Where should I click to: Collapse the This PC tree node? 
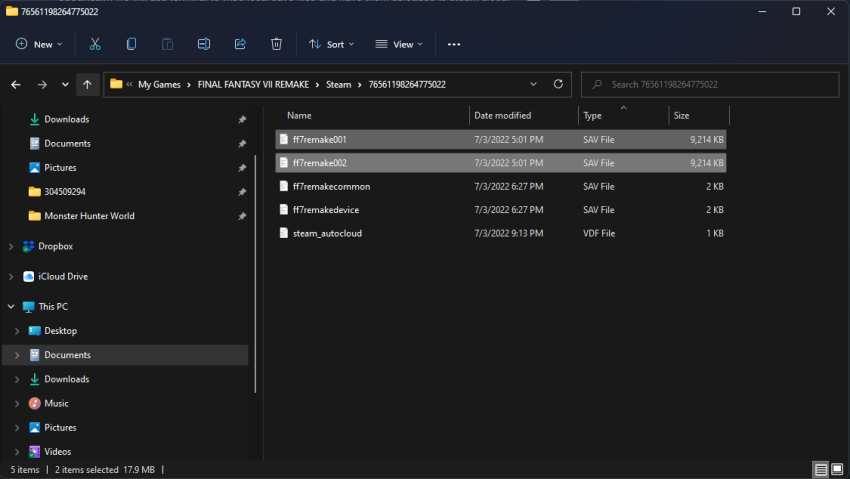coord(12,307)
